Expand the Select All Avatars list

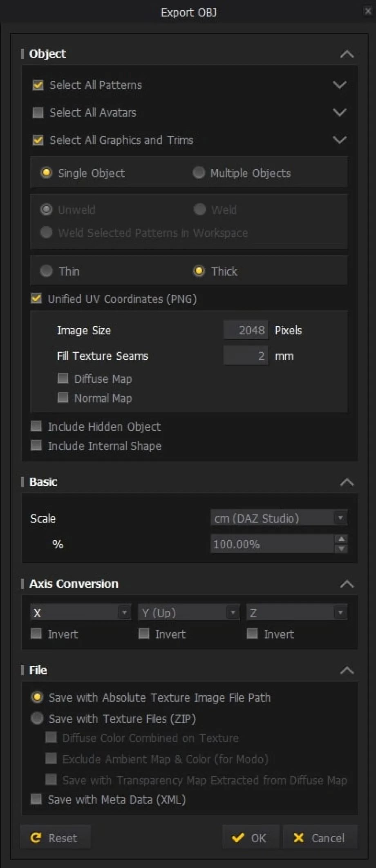pyautogui.click(x=339, y=112)
